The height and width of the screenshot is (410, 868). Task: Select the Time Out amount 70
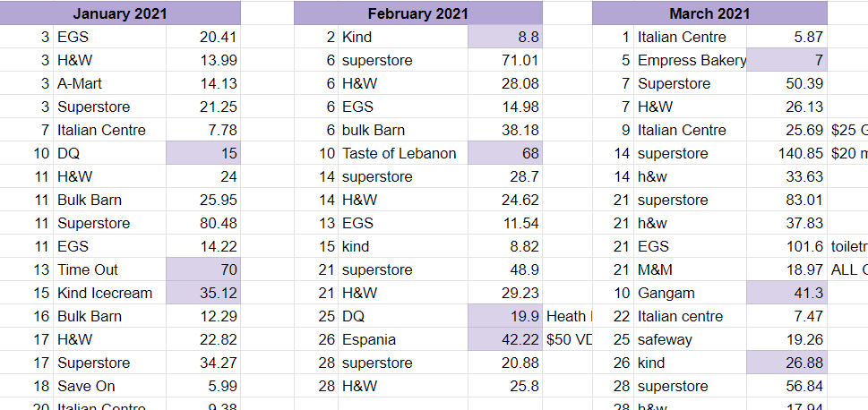(202, 269)
